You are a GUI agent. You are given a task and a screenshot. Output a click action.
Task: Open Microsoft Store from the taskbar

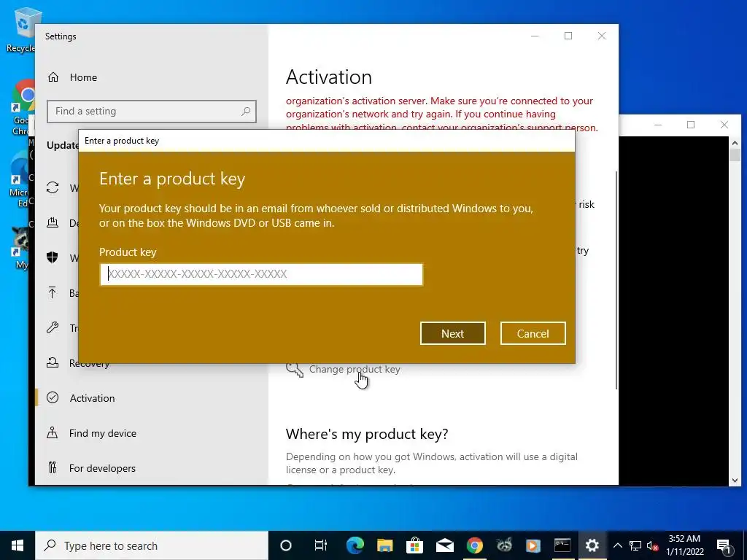(415, 545)
